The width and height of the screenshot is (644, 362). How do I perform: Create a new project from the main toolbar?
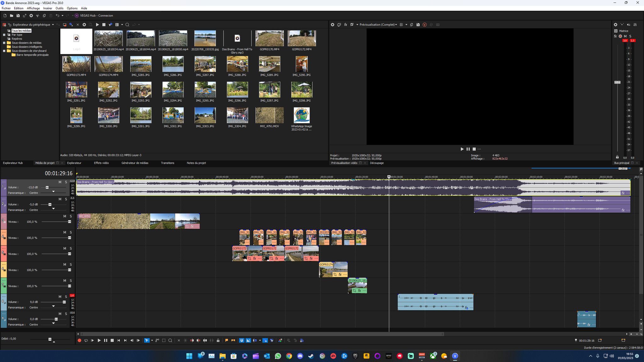tap(5, 15)
